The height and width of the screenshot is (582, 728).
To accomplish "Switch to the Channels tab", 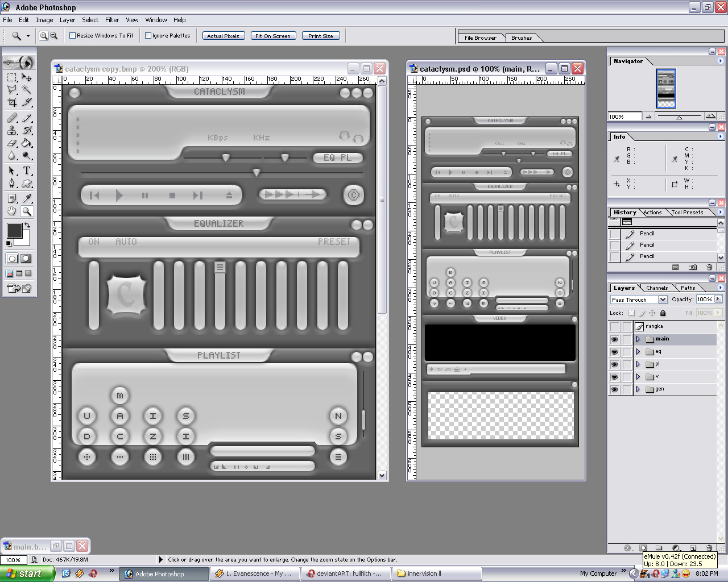I will click(x=657, y=288).
